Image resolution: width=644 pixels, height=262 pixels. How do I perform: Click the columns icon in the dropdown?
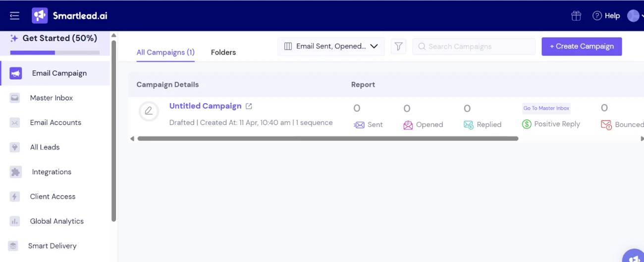pyautogui.click(x=288, y=46)
